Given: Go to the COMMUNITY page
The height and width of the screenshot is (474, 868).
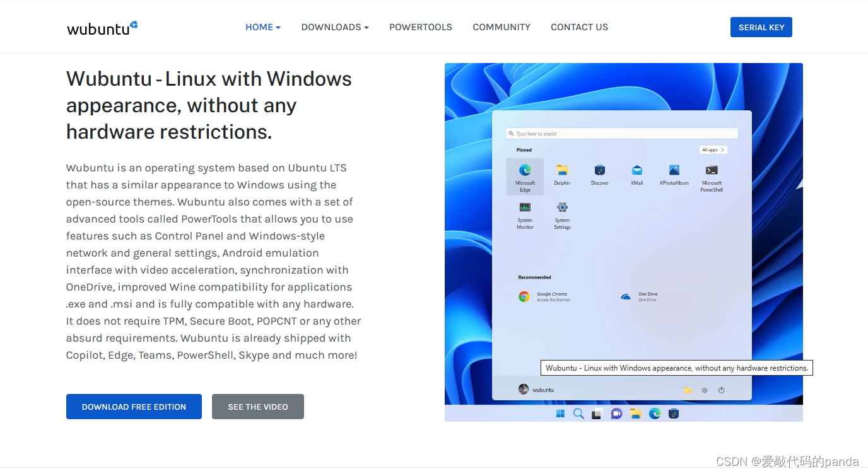Looking at the screenshot, I should (501, 27).
